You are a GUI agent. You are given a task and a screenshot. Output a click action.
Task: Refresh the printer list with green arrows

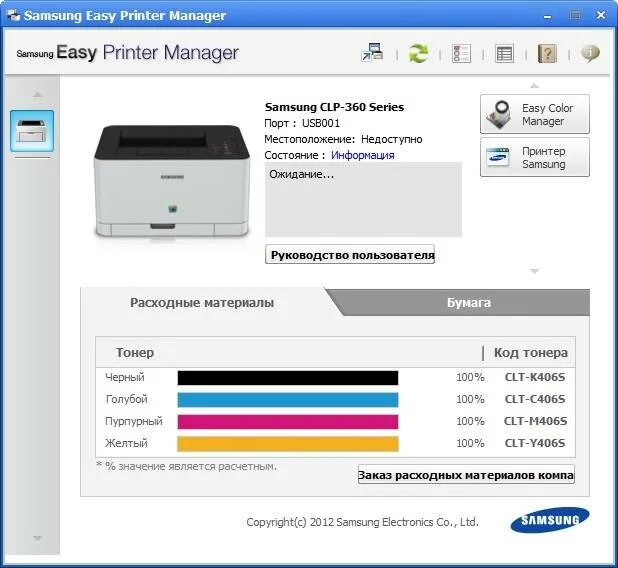pyautogui.click(x=418, y=53)
